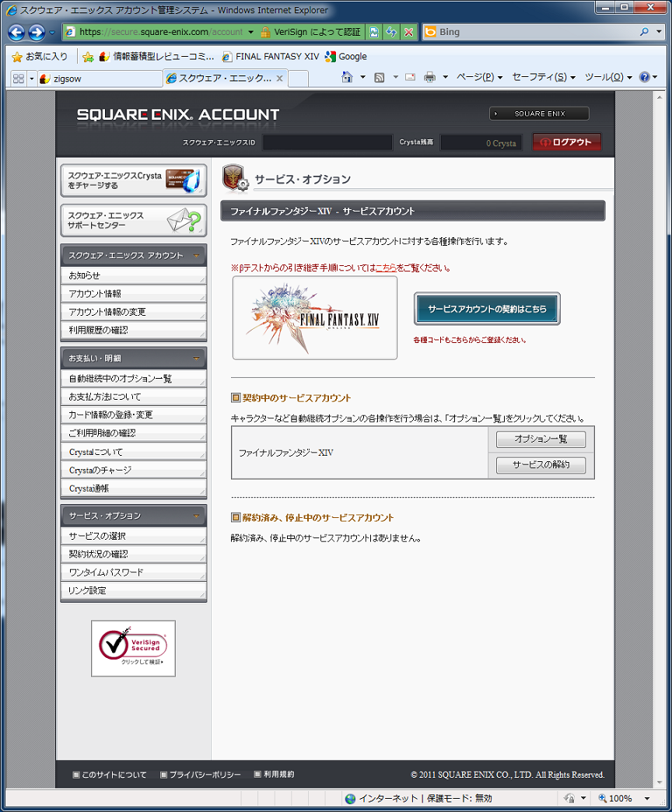
Task: Click the Home icon in command bar
Action: pos(347,77)
